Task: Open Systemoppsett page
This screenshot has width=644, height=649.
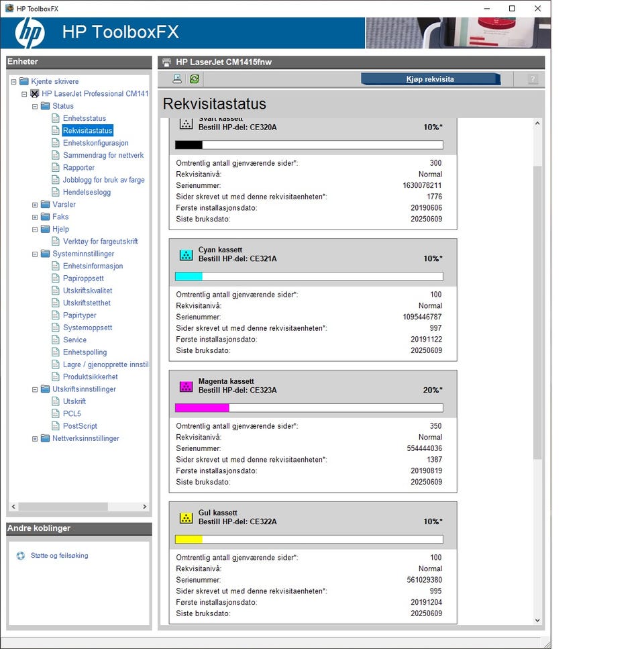Action: tap(88, 328)
